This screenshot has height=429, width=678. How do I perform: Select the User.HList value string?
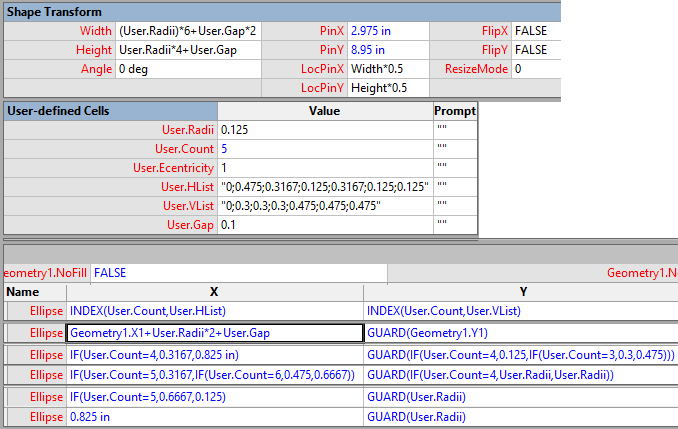325,187
